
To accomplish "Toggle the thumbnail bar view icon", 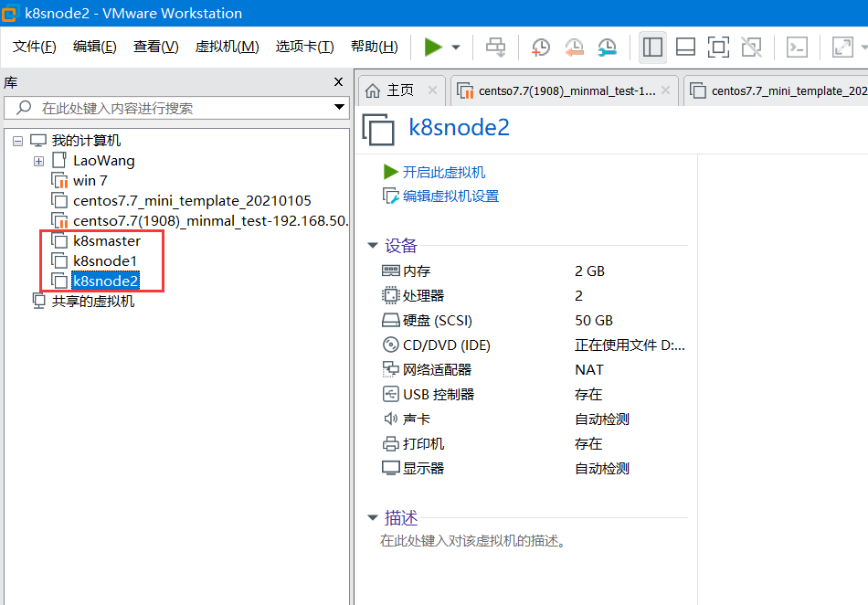I will tap(685, 47).
